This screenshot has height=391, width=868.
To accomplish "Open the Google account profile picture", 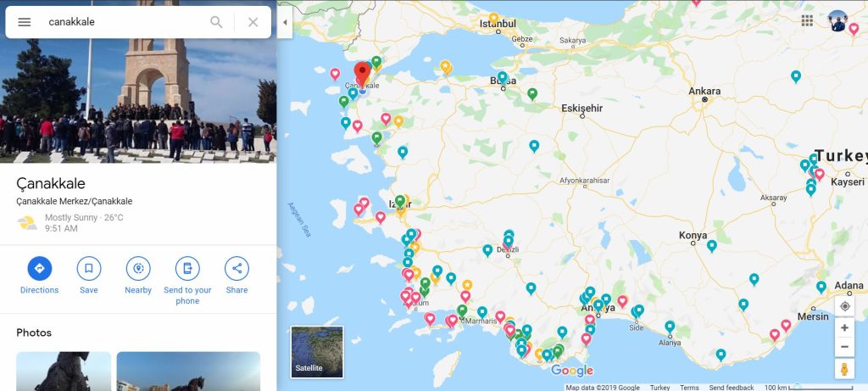I will tap(838, 21).
